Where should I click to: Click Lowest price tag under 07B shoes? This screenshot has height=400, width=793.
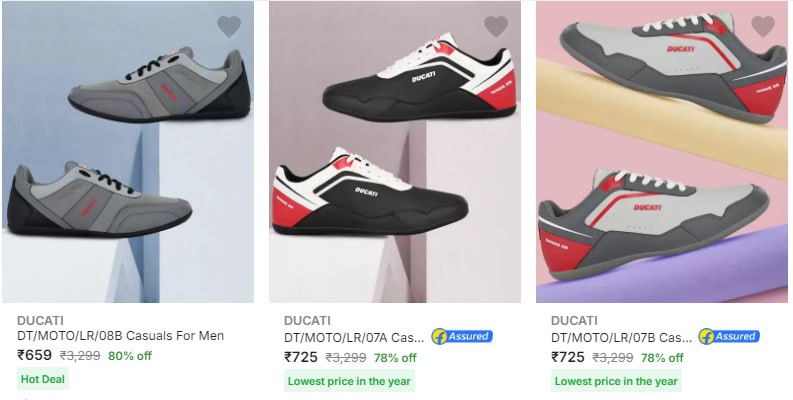click(x=616, y=381)
